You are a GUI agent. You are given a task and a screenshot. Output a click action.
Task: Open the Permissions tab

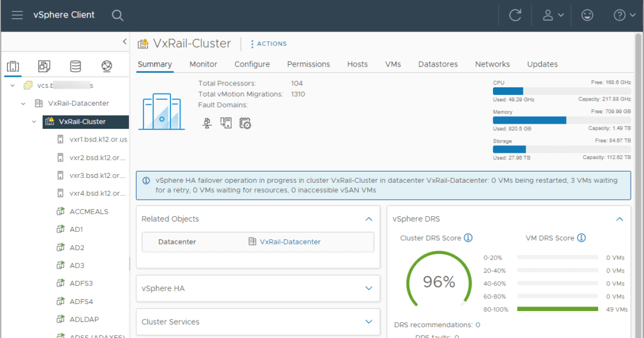[x=308, y=65]
